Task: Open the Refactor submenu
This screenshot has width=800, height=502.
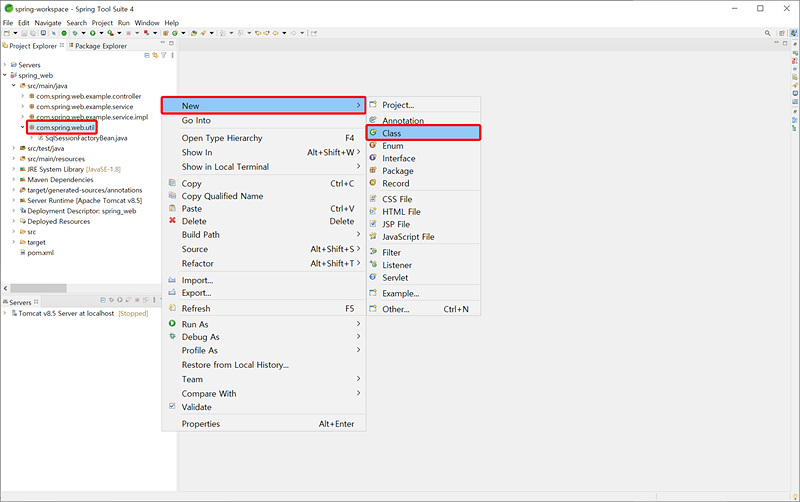Action: (x=264, y=263)
